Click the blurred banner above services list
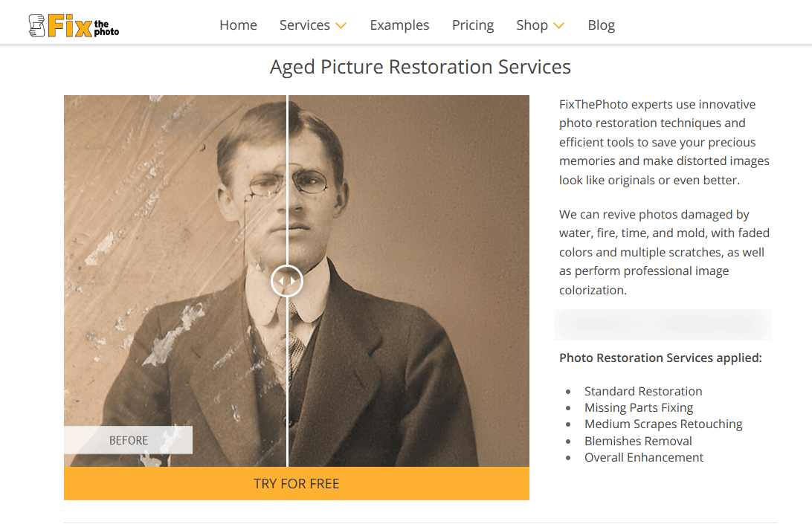The width and height of the screenshot is (812, 527). tap(663, 325)
